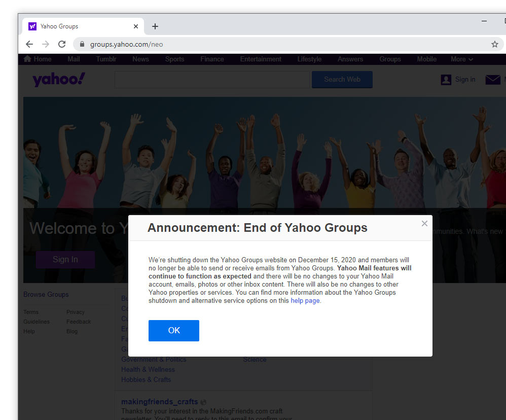Open Finance in the top navigation
The height and width of the screenshot is (420, 506).
pos(212,59)
